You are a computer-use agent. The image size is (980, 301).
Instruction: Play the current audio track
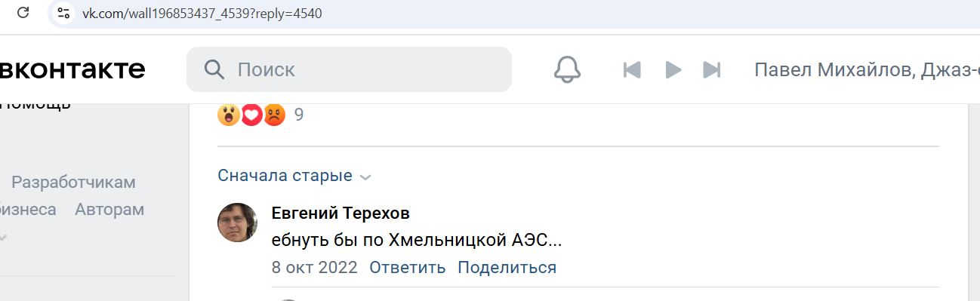click(x=673, y=70)
